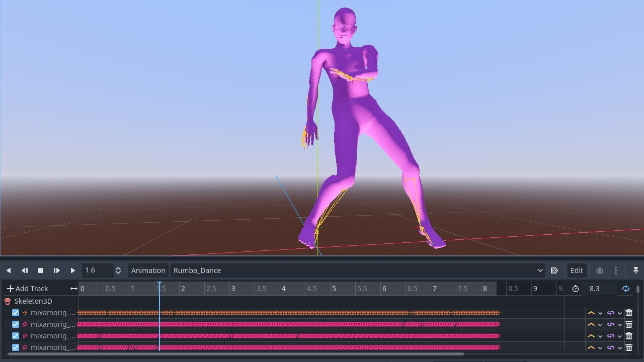This screenshot has height=362, width=644.
Task: Click the yellow interpolation icon on first rotation track
Action: [591, 324]
